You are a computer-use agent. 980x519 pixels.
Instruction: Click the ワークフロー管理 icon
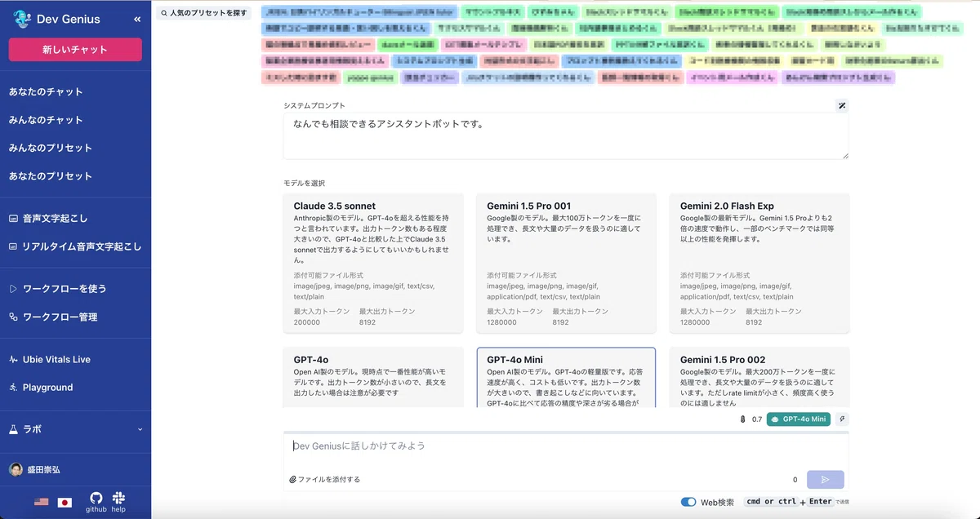(13, 317)
